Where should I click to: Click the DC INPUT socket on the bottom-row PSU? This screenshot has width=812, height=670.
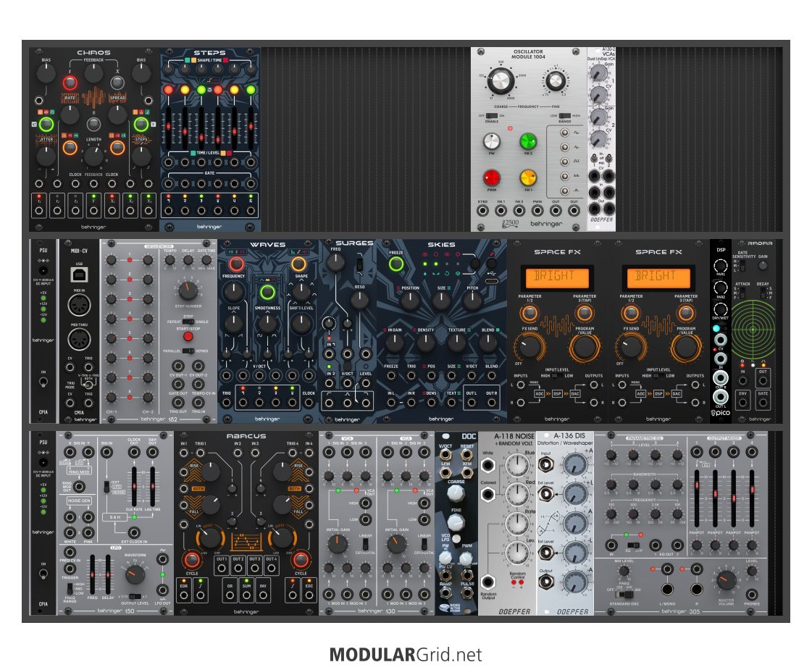[x=43, y=462]
